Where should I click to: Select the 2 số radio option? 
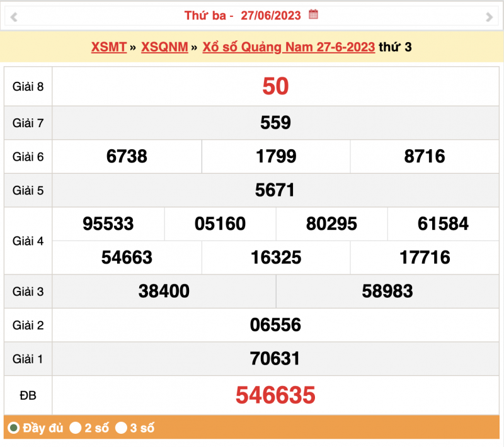pos(76,428)
